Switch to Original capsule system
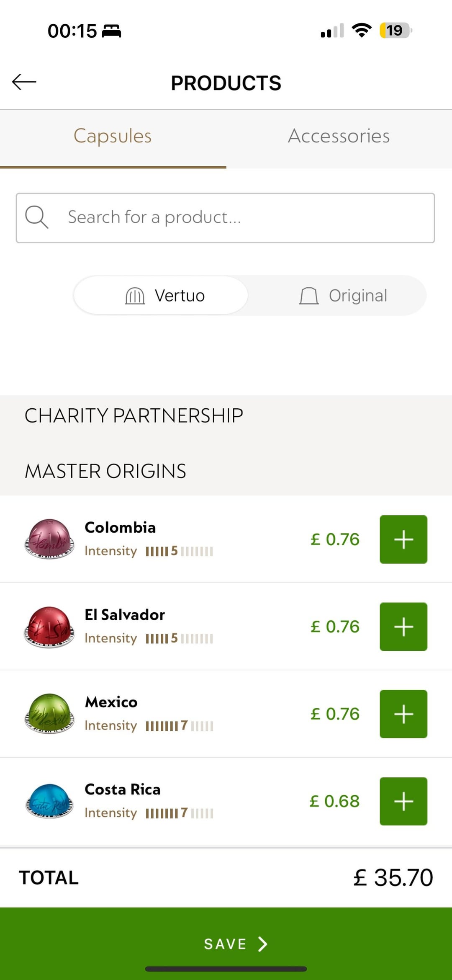Screen dimensions: 452x980 click(x=343, y=295)
